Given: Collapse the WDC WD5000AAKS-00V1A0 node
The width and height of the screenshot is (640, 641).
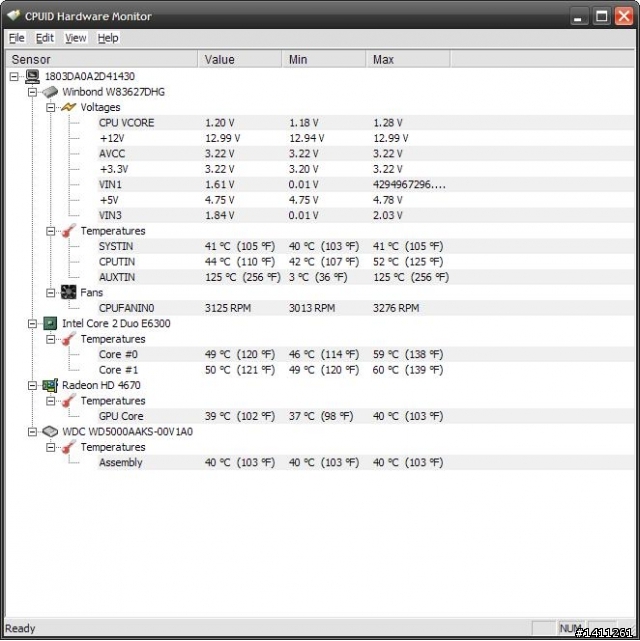Looking at the screenshot, I should tap(32, 432).
